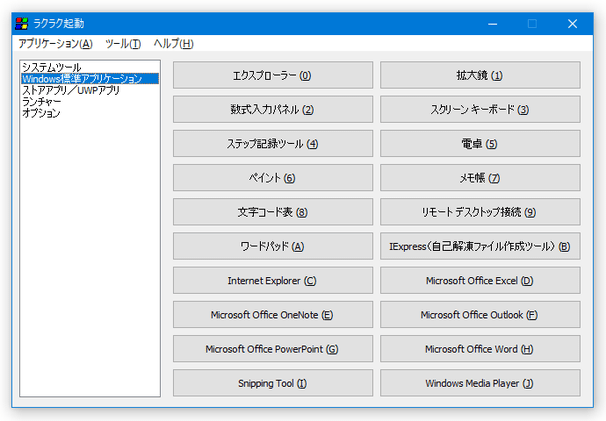Open the ヘルプ(H) menu
606x421 pixels.
coord(174,44)
